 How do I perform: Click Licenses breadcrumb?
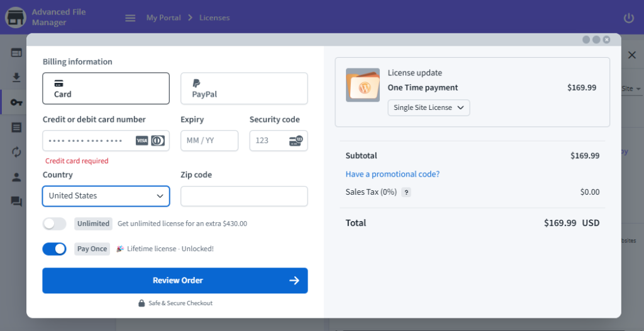point(214,18)
